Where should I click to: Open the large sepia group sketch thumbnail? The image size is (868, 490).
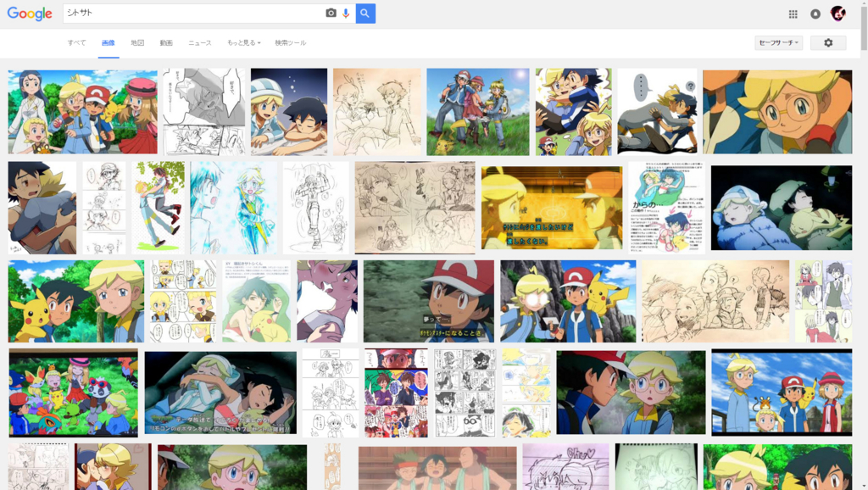[715, 301]
